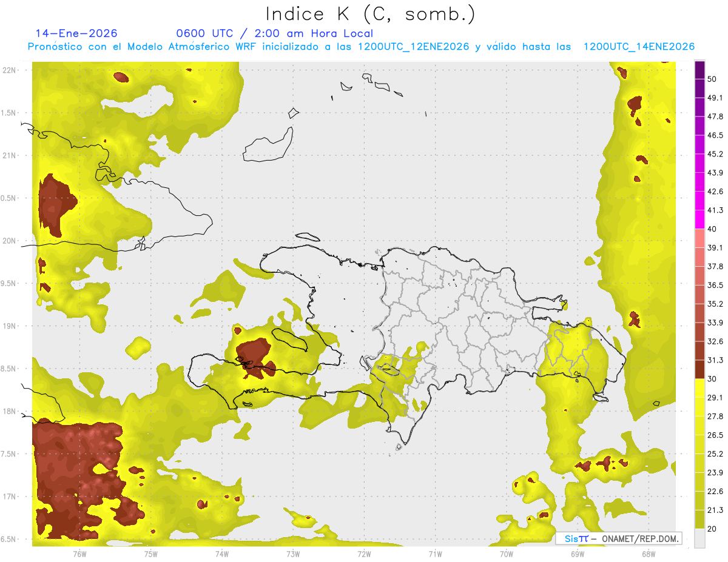
Task: Click legend label '42.6'
Action: pyautogui.click(x=715, y=192)
